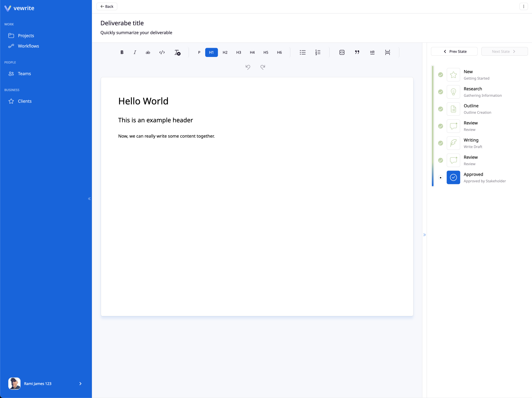Switch text to paragraph style
The height and width of the screenshot is (398, 532).
(x=199, y=52)
